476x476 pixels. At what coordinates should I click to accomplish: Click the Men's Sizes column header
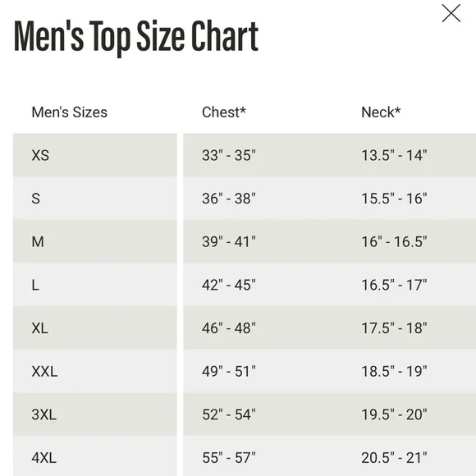(70, 112)
